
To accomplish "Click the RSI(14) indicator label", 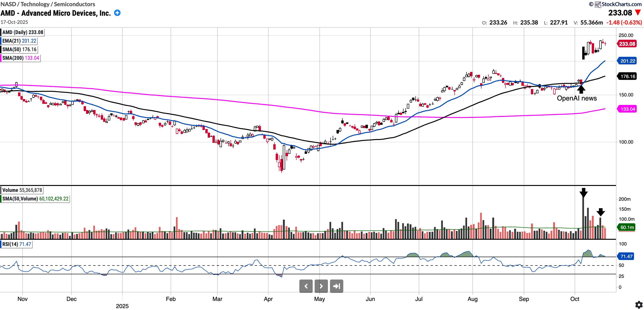I will click(16, 244).
